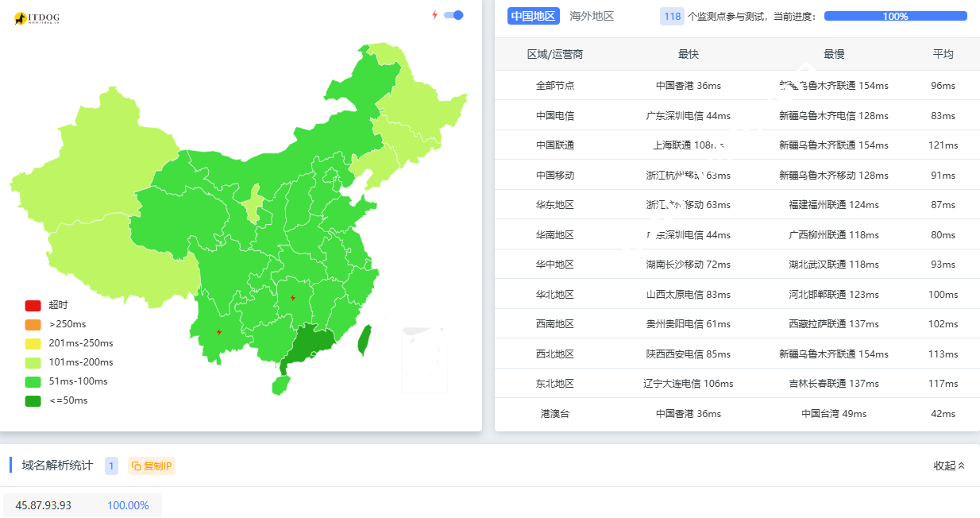Screen dimensions: 980x518
Task: Collapse the section with 收起
Action: (949, 466)
